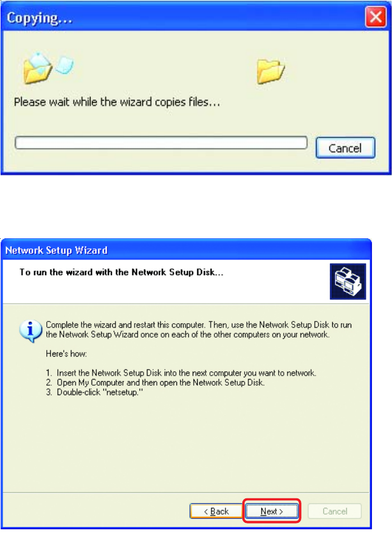
Task: Click step 3 'Double-click netsetup' instruction
Action: click(94, 392)
